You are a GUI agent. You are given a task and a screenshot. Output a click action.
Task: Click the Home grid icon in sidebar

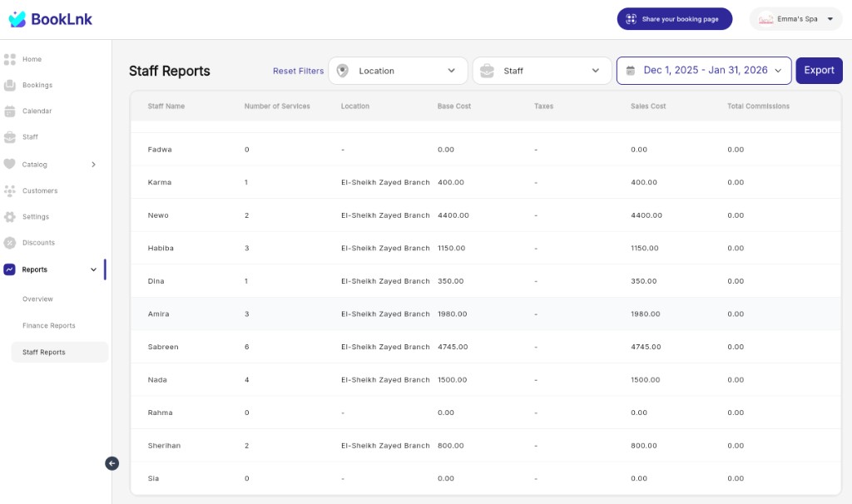10,59
